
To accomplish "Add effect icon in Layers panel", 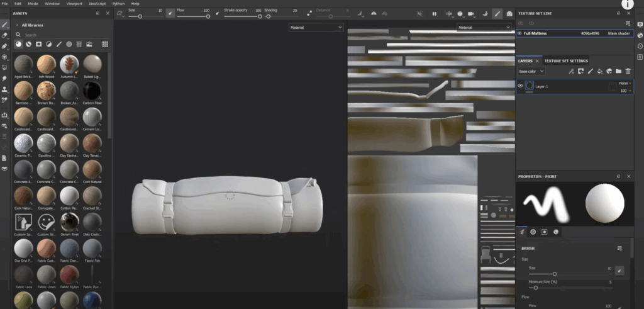I will tap(571, 71).
